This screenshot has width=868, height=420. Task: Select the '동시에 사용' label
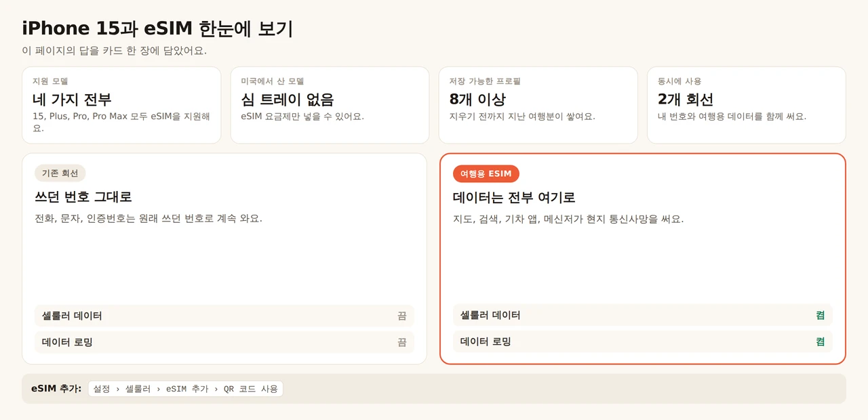[679, 81]
